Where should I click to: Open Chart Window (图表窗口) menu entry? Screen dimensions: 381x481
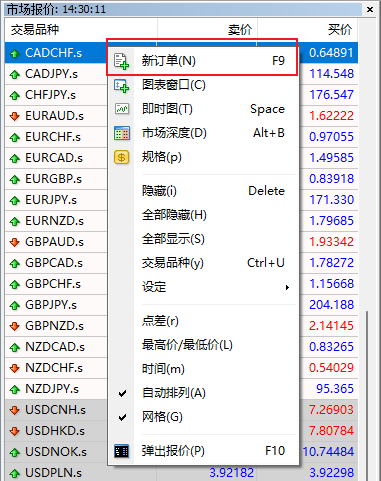[x=203, y=85]
